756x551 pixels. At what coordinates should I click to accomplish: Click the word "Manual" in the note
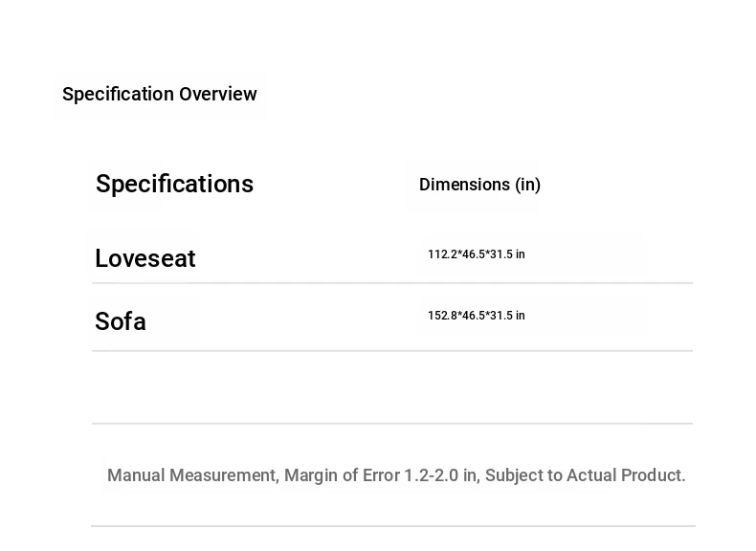tap(136, 475)
